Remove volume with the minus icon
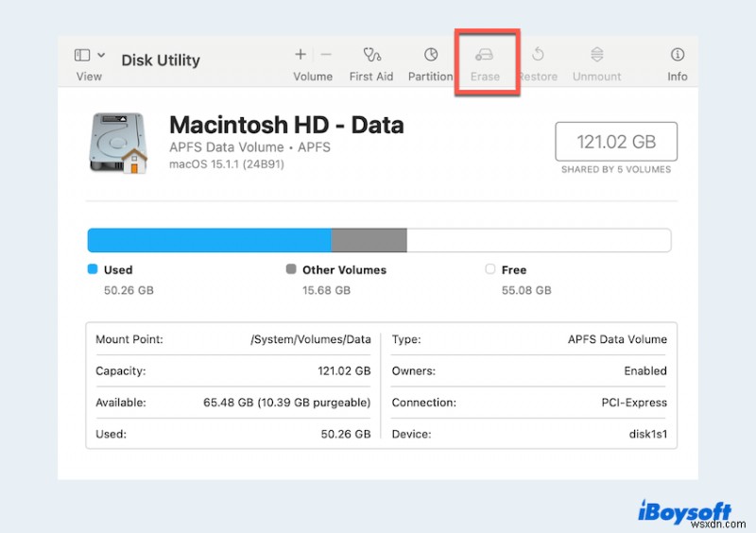756x533 pixels. (326, 55)
